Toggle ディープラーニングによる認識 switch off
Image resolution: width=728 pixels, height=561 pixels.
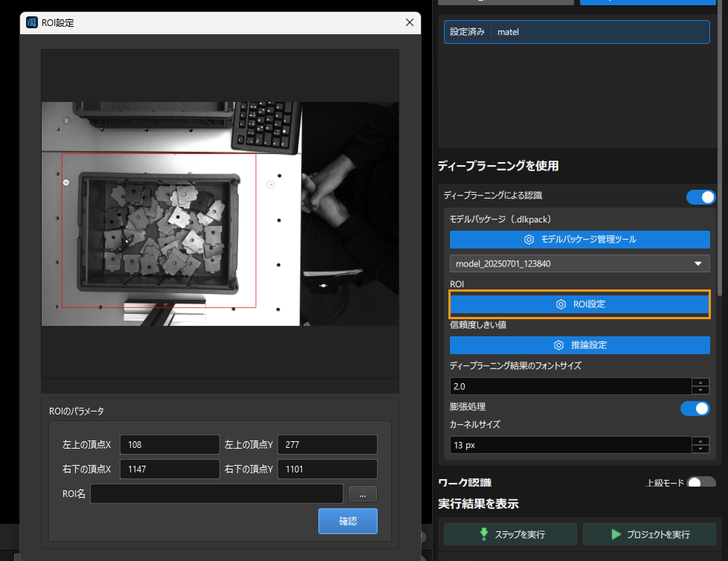coord(700,197)
